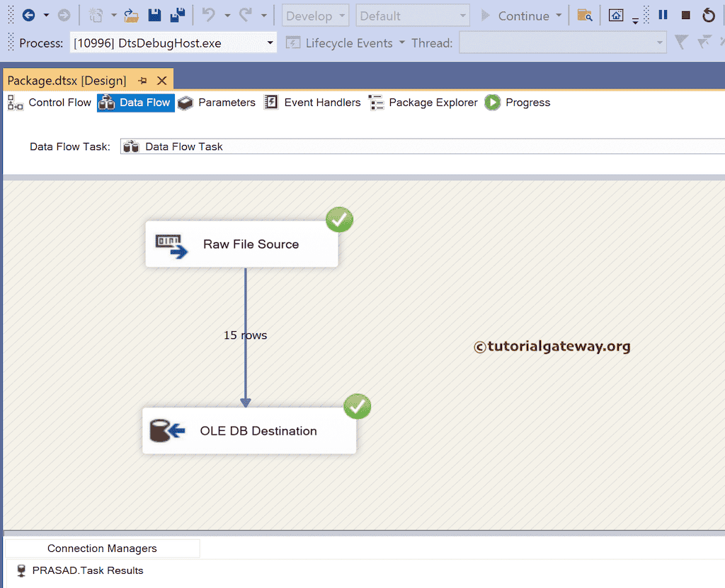Click the OLE DB Destination success checkmark
This screenshot has height=588, width=725.
click(357, 406)
